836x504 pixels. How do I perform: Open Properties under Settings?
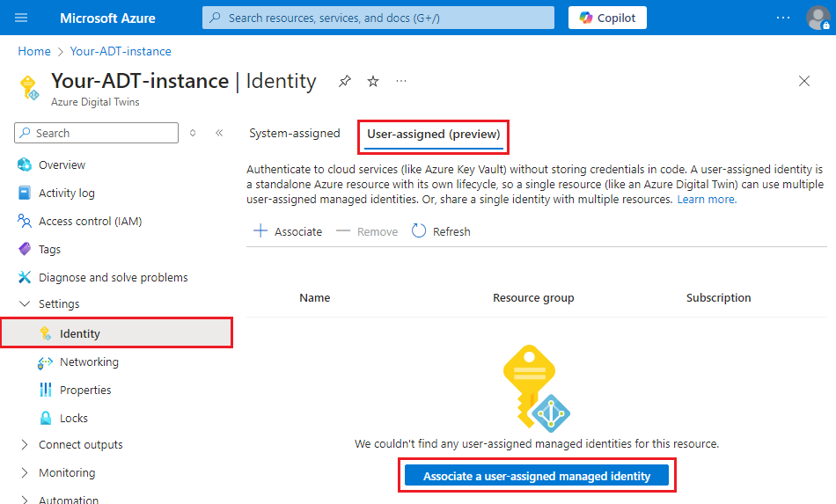tap(85, 390)
